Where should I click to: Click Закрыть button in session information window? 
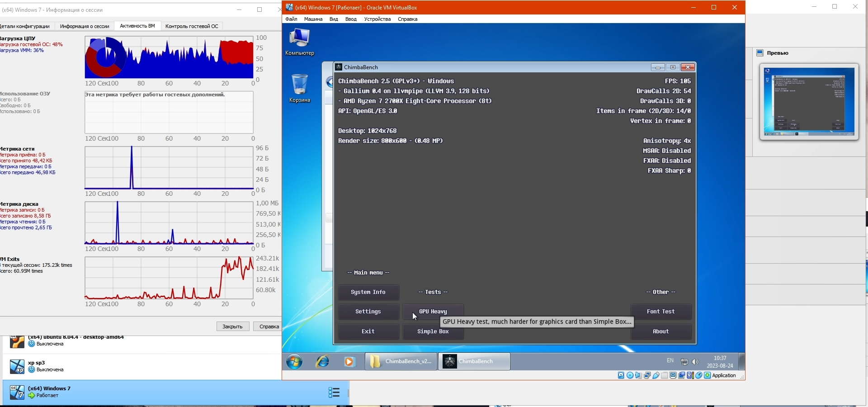(232, 327)
